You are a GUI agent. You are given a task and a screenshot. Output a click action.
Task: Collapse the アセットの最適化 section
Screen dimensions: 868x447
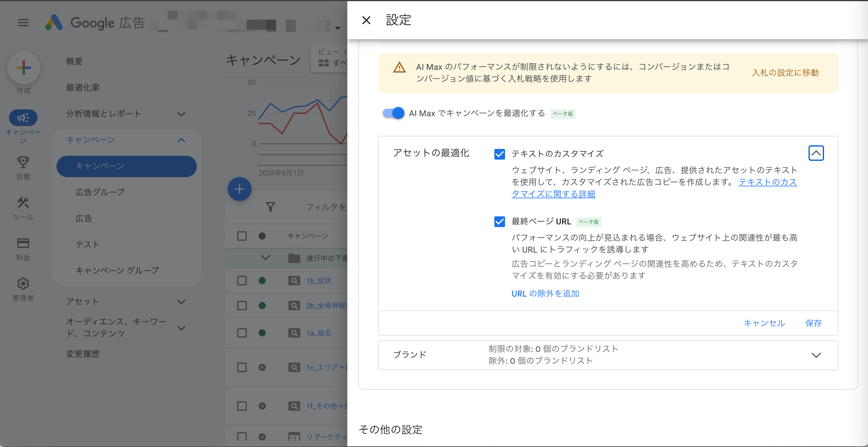click(816, 153)
